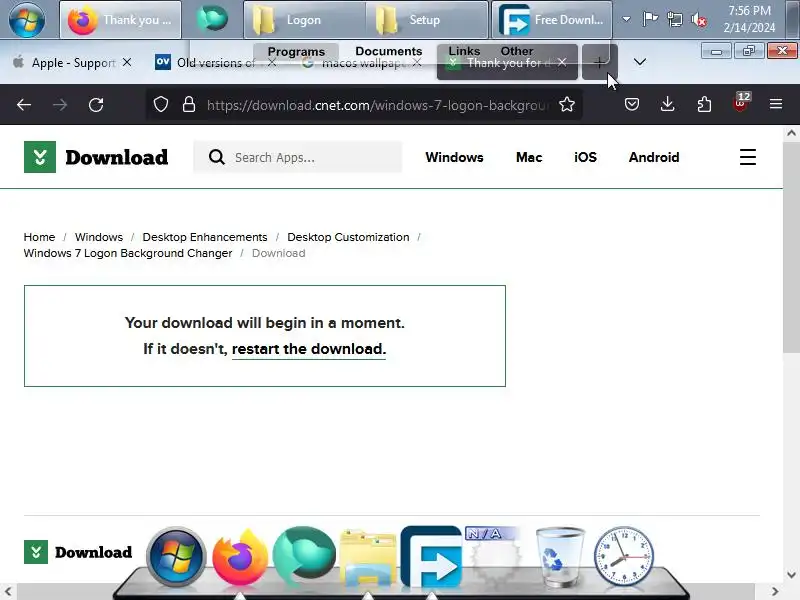Open Free Download Manager in dock
The width and height of the screenshot is (800, 600).
click(431, 557)
